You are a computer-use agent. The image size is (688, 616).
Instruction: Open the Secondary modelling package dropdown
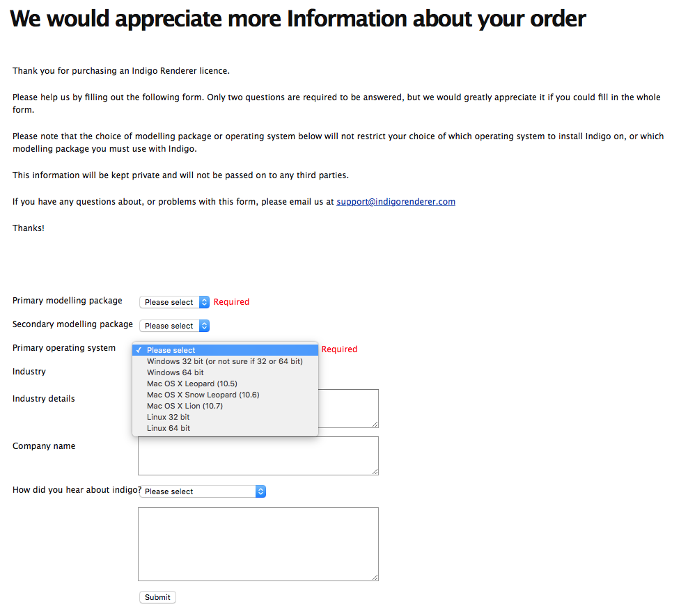click(x=174, y=326)
